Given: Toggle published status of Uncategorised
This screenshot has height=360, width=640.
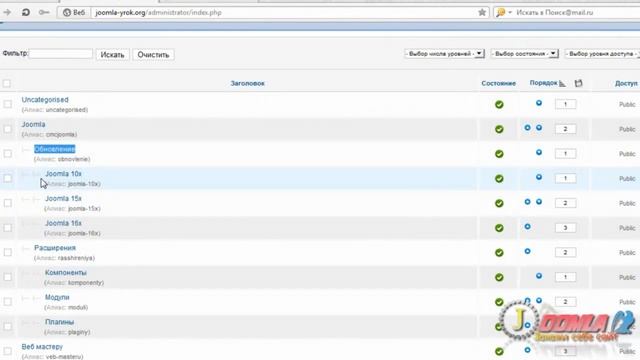Looking at the screenshot, I should click(x=499, y=104).
